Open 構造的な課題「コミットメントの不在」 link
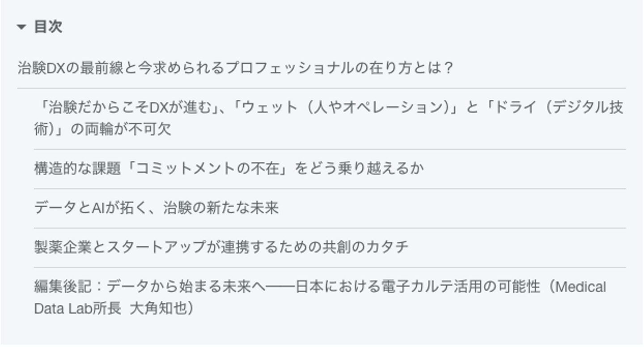This screenshot has height=347, width=644. pyautogui.click(x=229, y=169)
